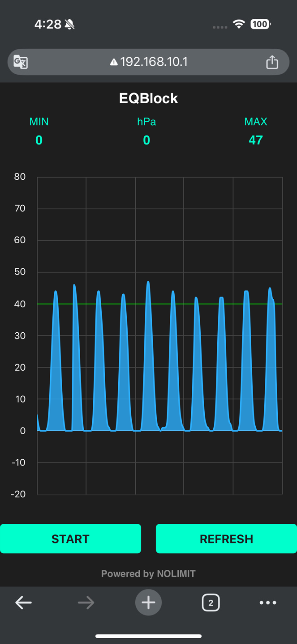The image size is (297, 644).
Task: Tap the not-secure warning triangle icon
Action: [114, 62]
